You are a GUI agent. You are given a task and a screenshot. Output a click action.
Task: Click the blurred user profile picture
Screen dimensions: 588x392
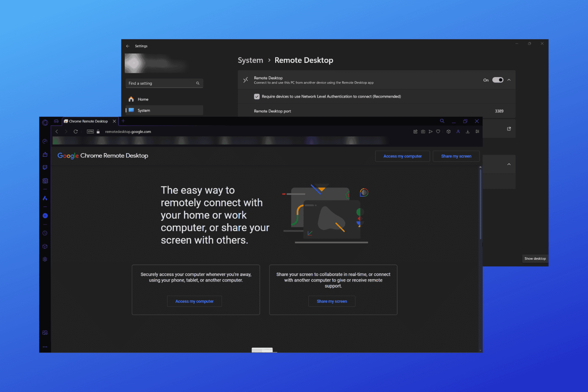(135, 63)
